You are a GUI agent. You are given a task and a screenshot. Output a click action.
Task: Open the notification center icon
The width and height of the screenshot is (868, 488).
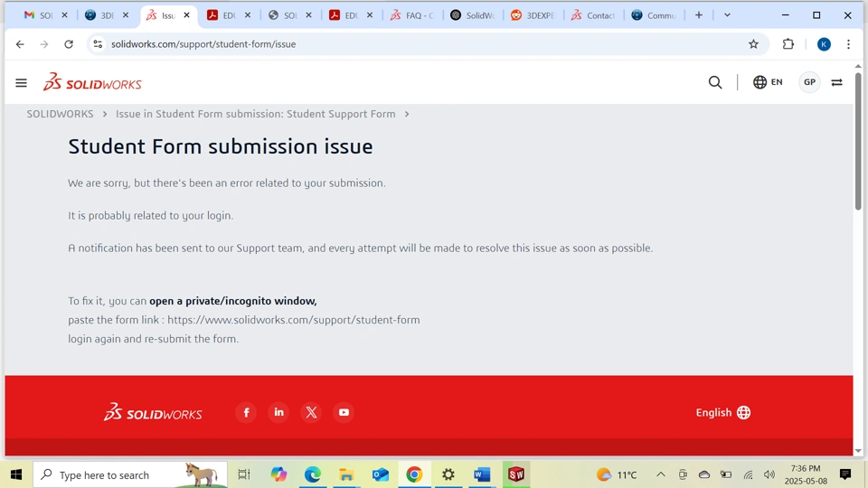click(x=845, y=474)
